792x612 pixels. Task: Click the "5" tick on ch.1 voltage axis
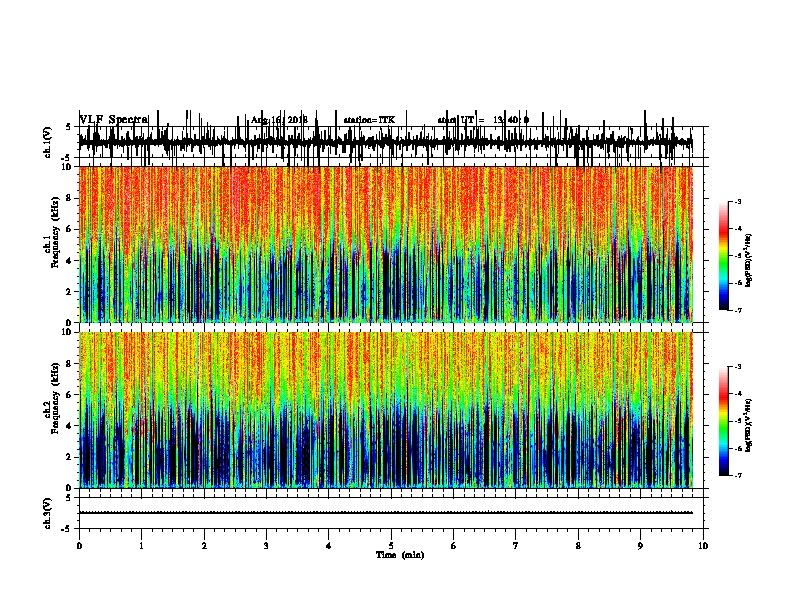69,127
